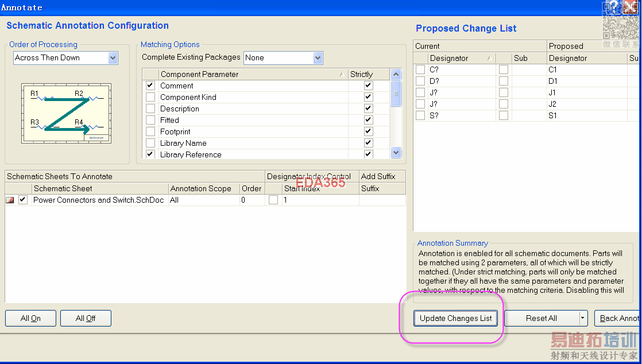Select proposed designator C1
Image resolution: width=642 pixels, height=364 pixels.
pyautogui.click(x=553, y=69)
